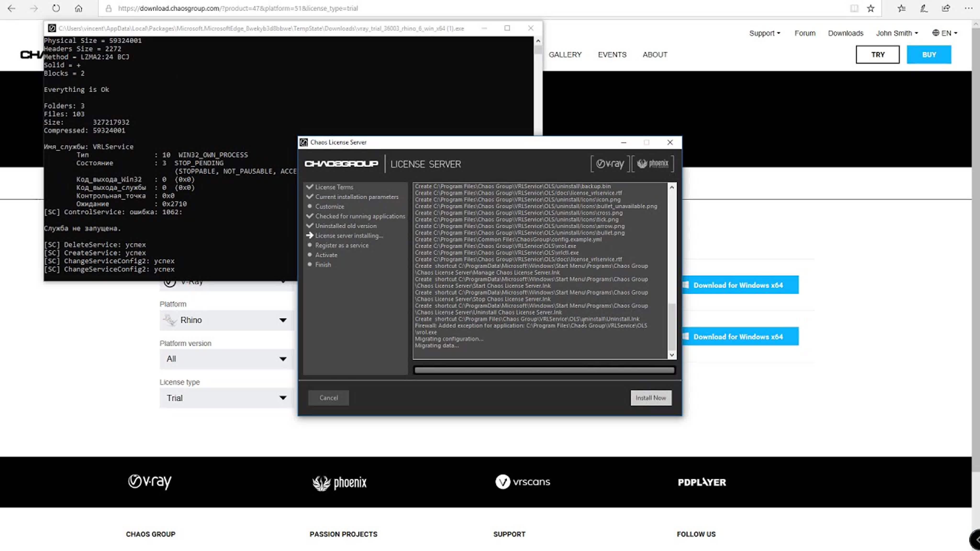Image resolution: width=980 pixels, height=551 pixels.
Task: Click the installer log scrollbar down arrow
Action: coord(672,355)
